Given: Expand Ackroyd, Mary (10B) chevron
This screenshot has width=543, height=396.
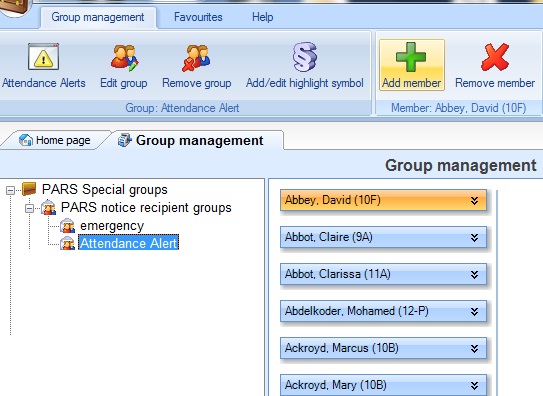Looking at the screenshot, I should 474,385.
